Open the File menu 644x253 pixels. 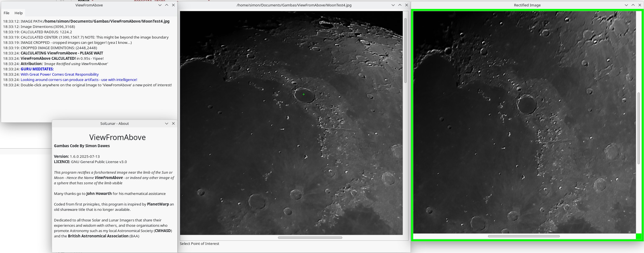pyautogui.click(x=6, y=13)
